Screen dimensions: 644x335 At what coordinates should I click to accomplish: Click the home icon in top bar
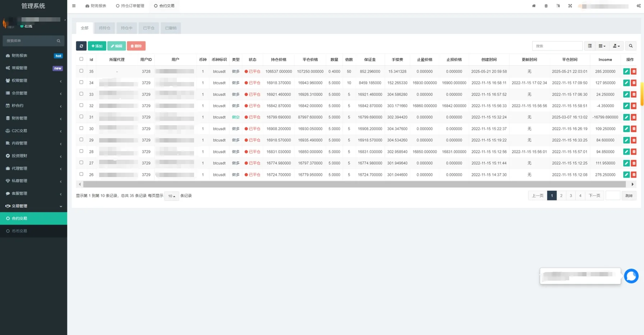point(534,6)
